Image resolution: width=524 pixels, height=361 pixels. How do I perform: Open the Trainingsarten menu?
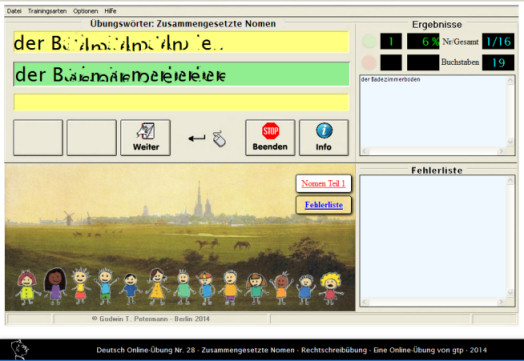pyautogui.click(x=47, y=11)
